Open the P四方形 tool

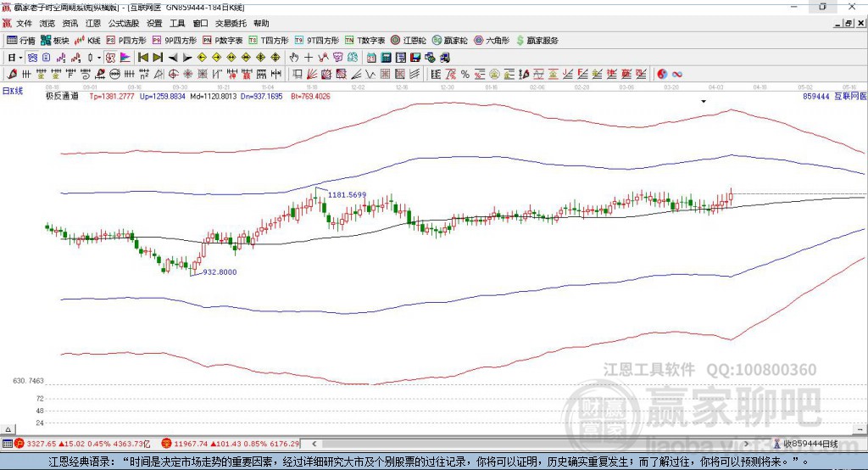[x=126, y=41]
